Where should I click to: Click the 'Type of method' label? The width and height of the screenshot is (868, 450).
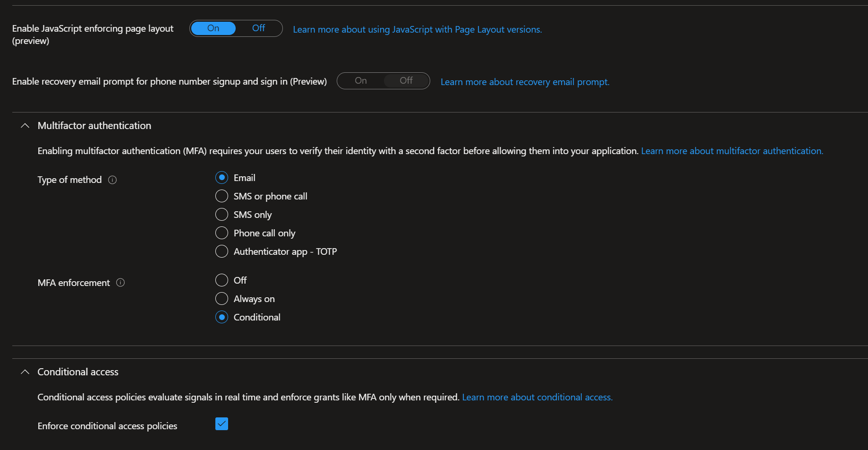tap(69, 180)
